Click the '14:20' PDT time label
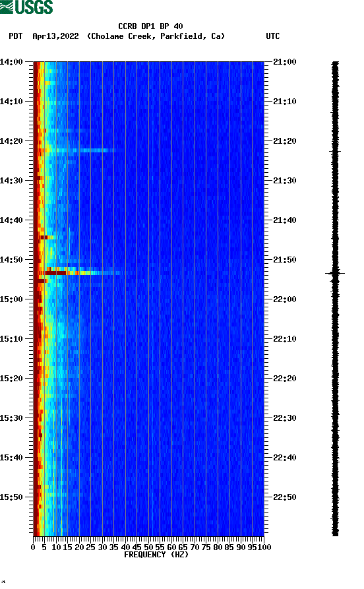This screenshot has width=364, height=589. click(11, 141)
